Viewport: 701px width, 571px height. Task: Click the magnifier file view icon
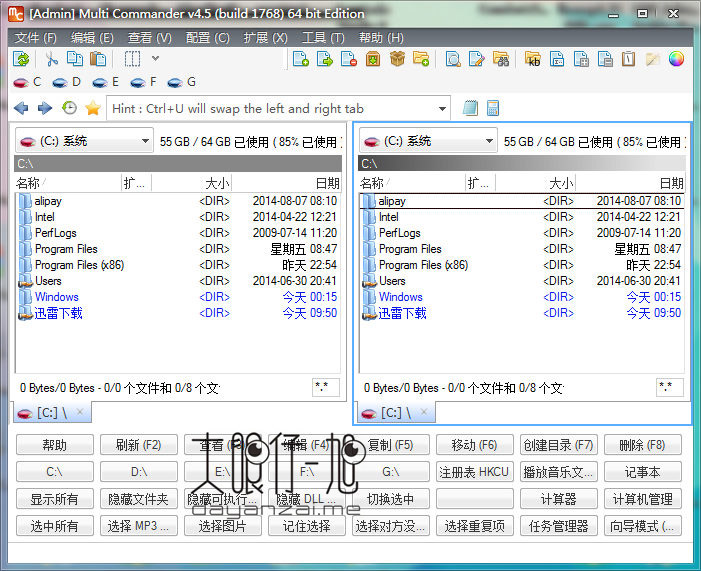[453, 59]
